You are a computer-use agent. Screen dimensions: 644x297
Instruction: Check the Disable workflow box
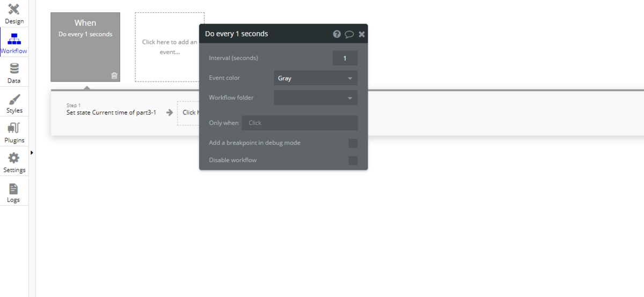353,160
